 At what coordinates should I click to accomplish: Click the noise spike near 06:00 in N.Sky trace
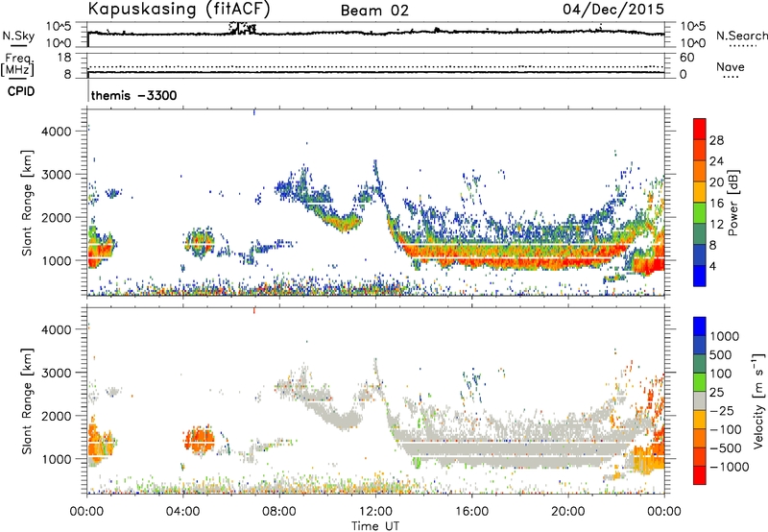point(243,29)
